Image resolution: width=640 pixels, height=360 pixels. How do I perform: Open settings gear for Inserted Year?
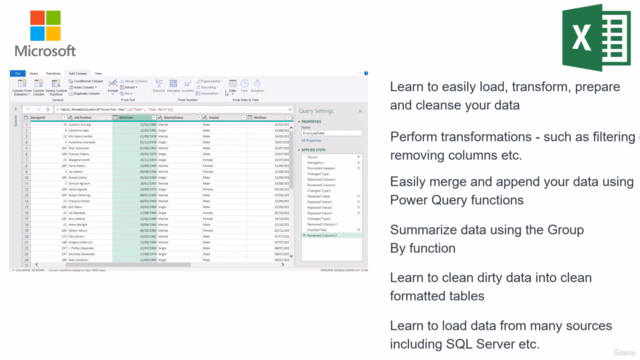coord(359,230)
